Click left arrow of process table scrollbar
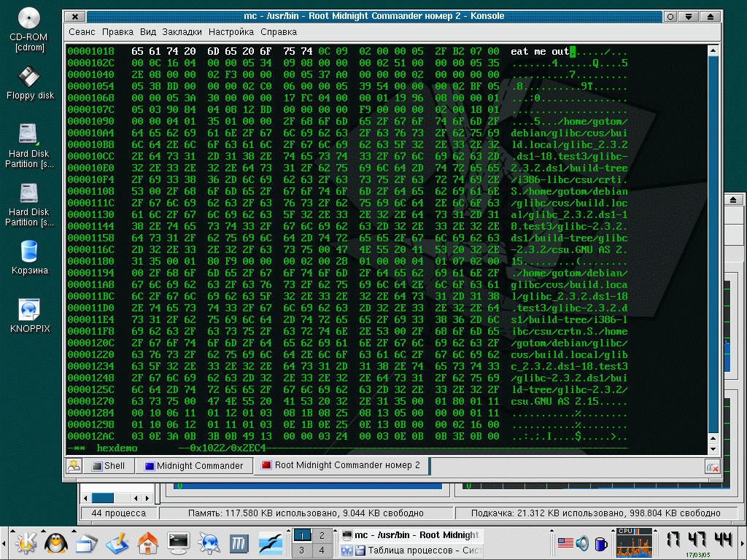This screenshot has width=747, height=560. 85,498
